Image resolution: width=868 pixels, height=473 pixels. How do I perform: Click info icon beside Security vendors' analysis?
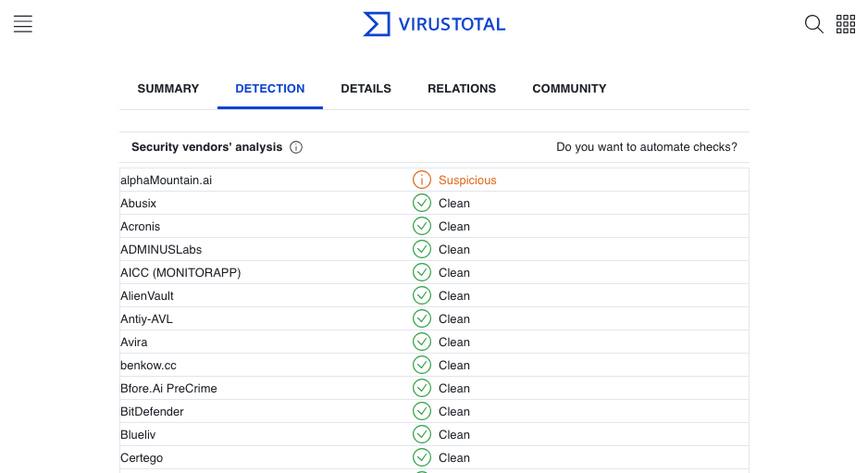[296, 147]
